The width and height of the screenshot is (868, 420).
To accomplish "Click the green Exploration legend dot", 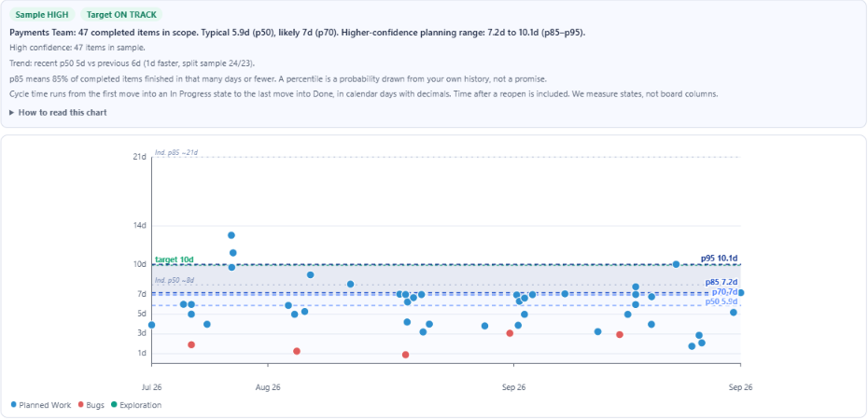I will [x=114, y=405].
